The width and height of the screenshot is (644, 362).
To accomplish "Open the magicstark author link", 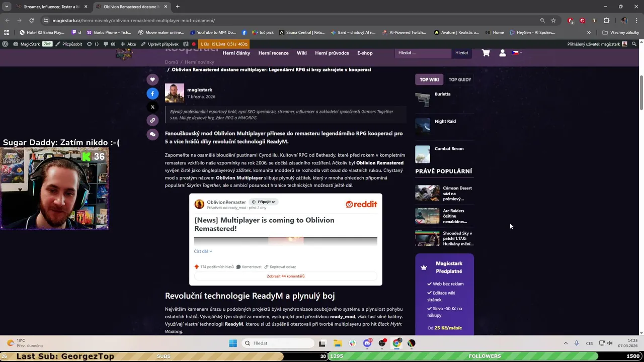I will [x=200, y=90].
